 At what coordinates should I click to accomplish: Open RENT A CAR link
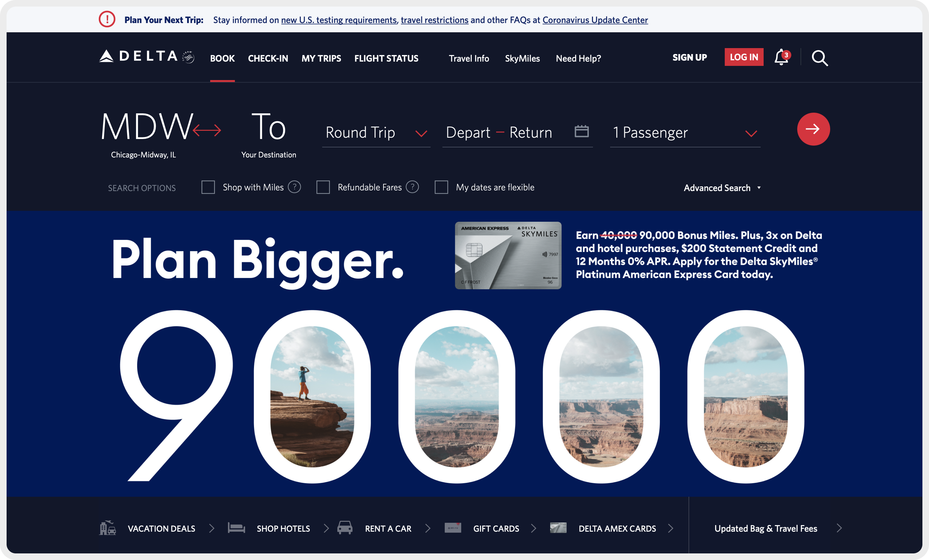pyautogui.click(x=388, y=528)
